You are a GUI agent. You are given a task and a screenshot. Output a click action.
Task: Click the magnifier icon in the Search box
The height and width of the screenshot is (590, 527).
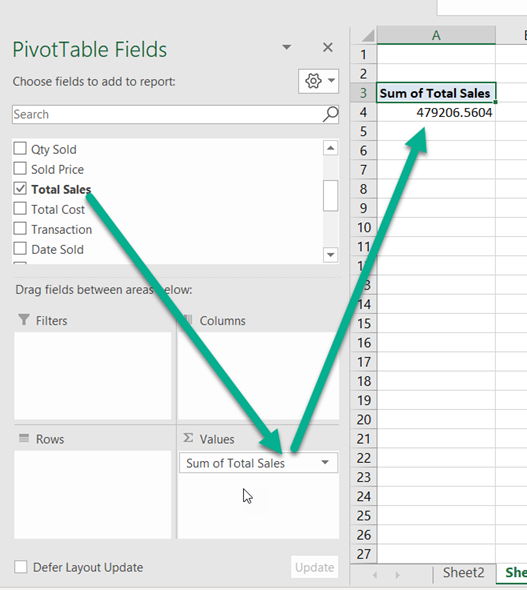click(x=330, y=114)
